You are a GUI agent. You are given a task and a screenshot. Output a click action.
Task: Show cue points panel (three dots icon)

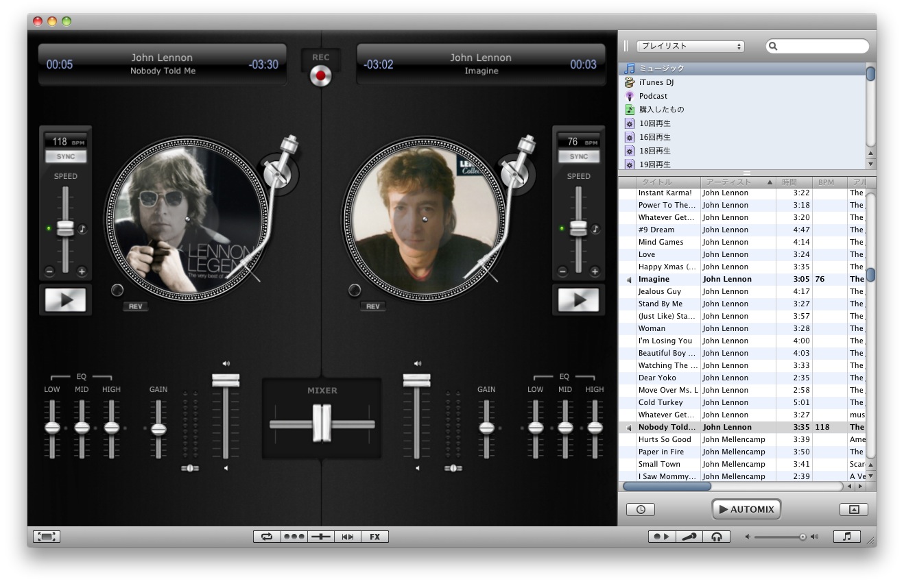coord(294,537)
